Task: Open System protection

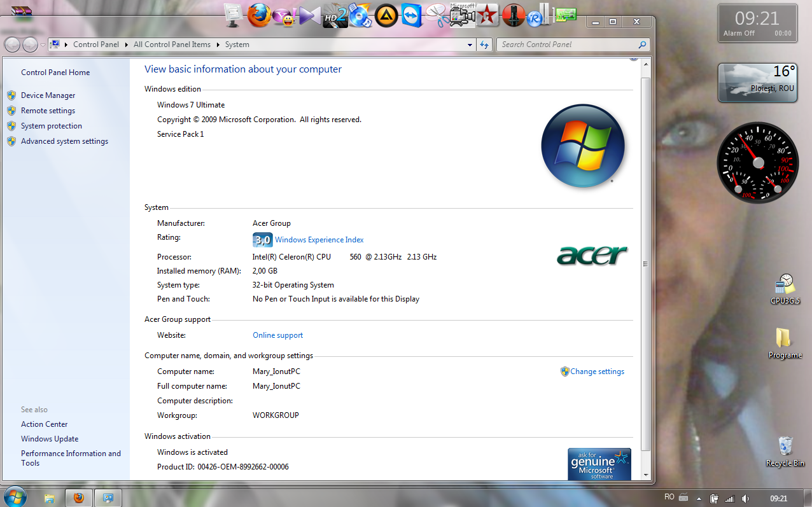Action: pos(52,126)
